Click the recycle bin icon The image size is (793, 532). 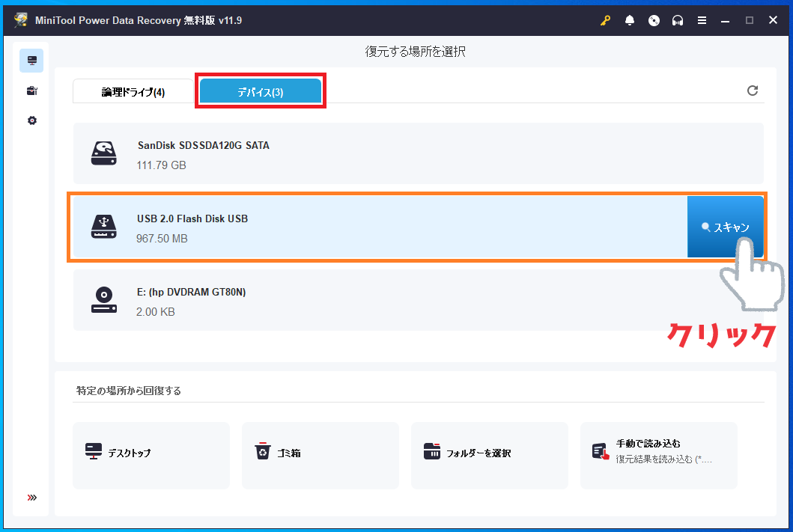click(263, 451)
